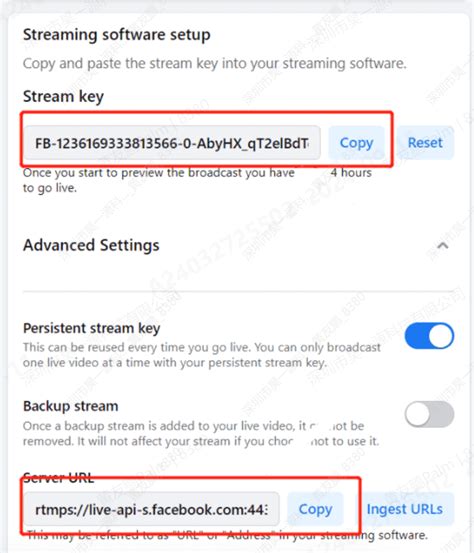The width and height of the screenshot is (474, 553).
Task: Click the streaming software hint under Server URL
Action: [227, 535]
